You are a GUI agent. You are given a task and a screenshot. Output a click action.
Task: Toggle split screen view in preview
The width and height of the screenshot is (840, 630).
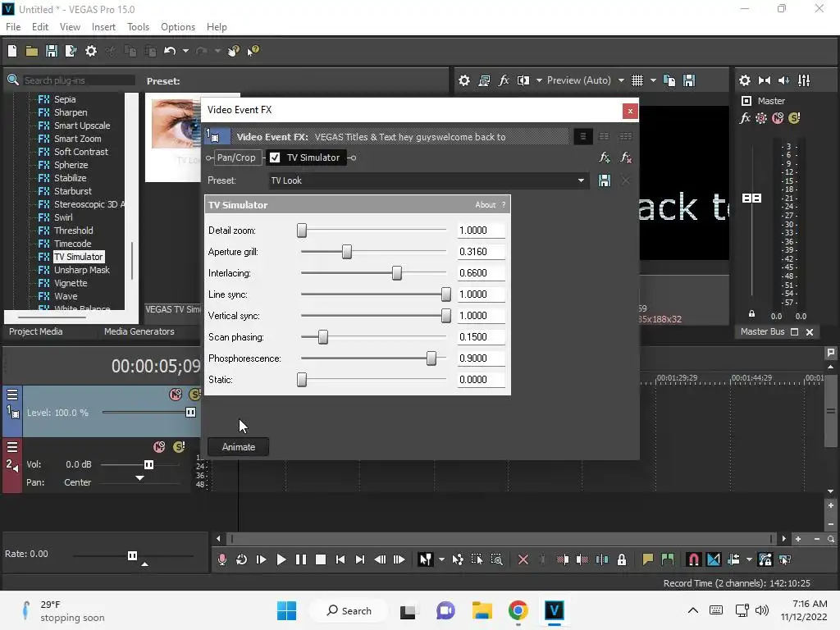[523, 80]
